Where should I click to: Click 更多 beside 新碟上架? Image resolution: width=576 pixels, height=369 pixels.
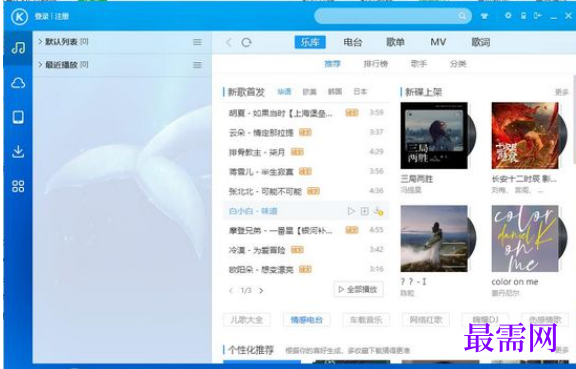(x=562, y=92)
